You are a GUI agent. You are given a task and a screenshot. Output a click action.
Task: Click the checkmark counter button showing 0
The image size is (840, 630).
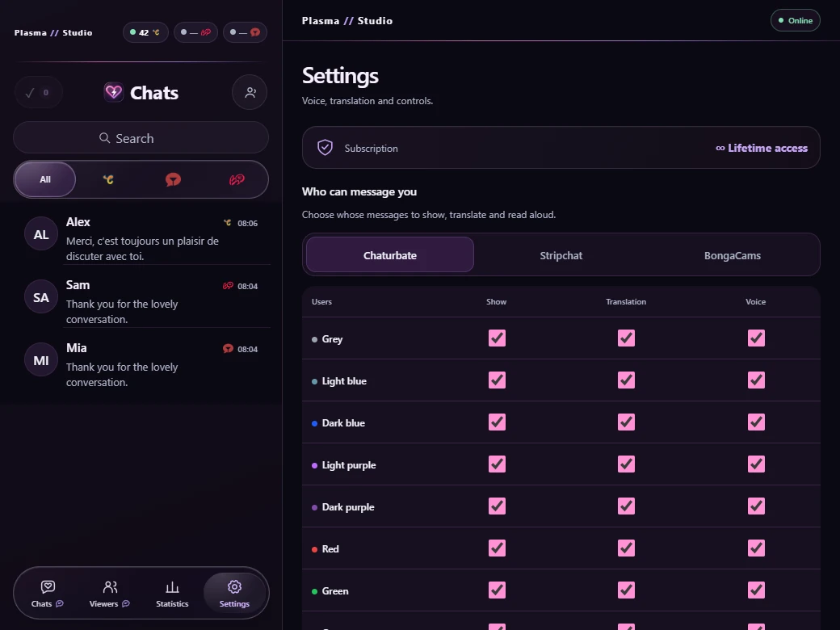coord(39,93)
